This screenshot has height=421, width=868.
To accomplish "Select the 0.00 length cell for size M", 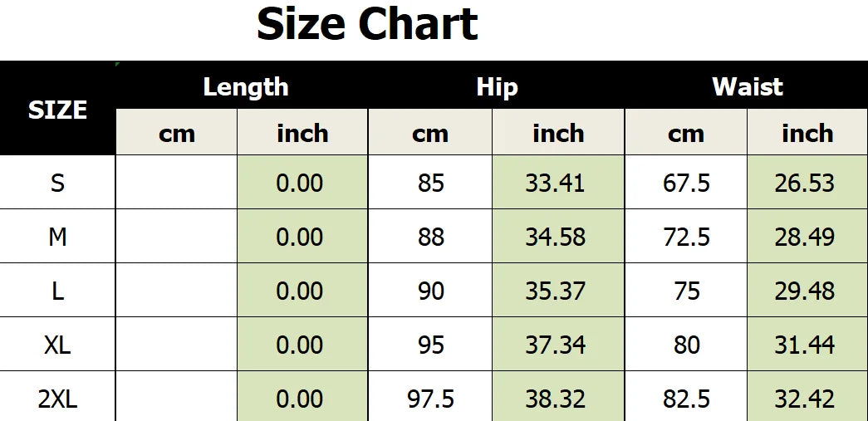I will pos(299,237).
